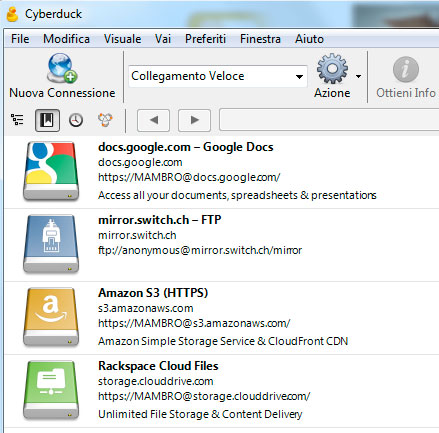This screenshot has width=439, height=433.
Task: Click the path input field
Action: (x=329, y=120)
